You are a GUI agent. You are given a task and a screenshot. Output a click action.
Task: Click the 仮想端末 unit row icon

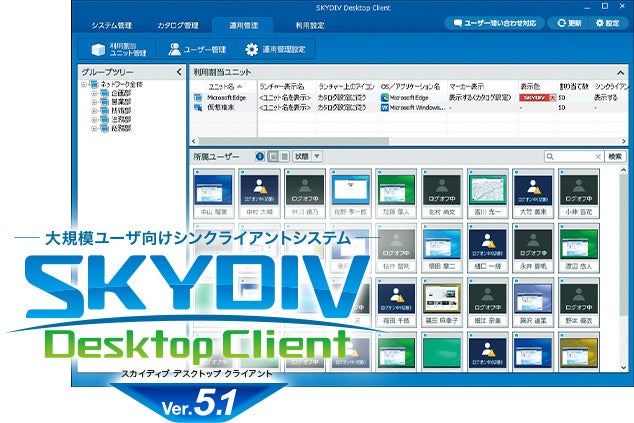pos(198,108)
